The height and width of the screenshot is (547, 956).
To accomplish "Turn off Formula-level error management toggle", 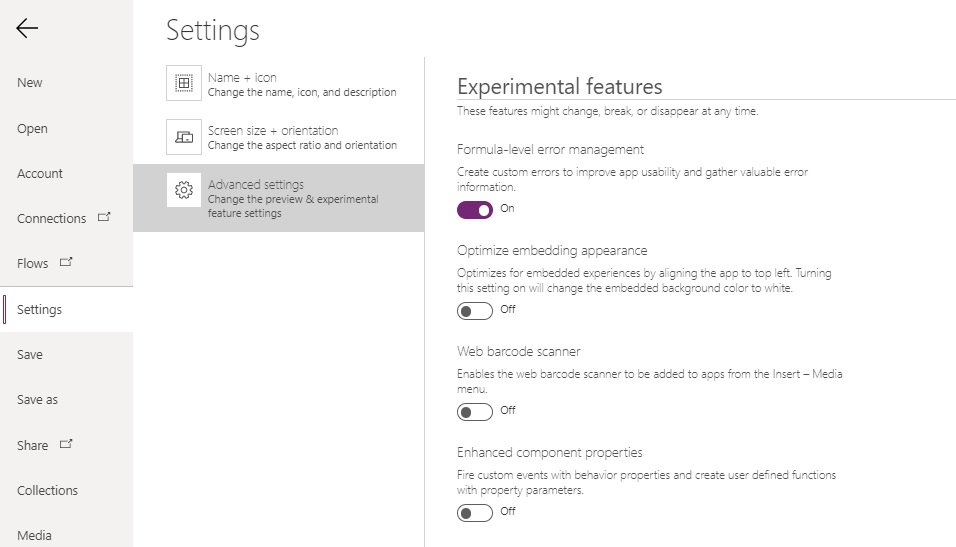I will pyautogui.click(x=475, y=210).
